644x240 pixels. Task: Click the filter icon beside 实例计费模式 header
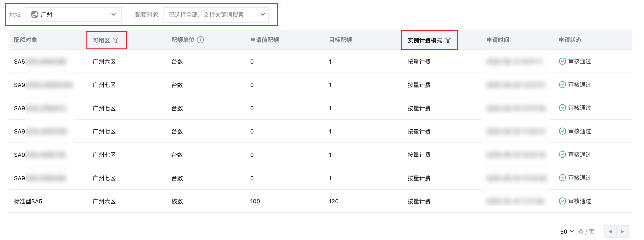coord(448,40)
